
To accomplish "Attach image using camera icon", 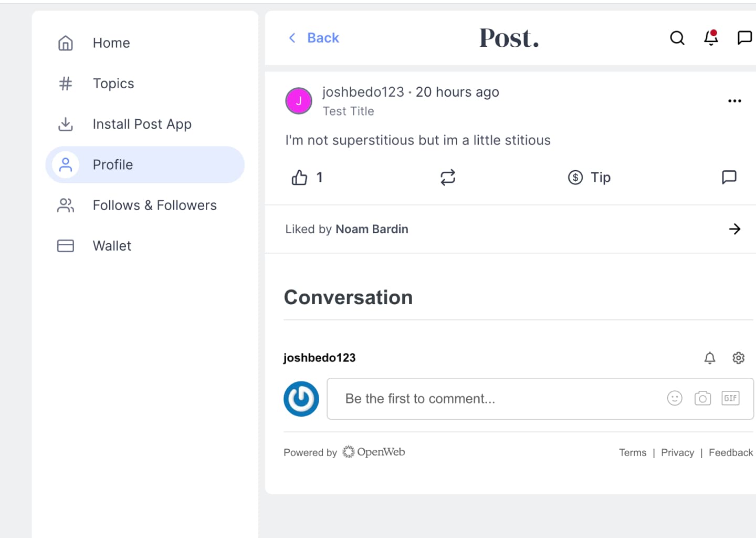I will click(702, 398).
